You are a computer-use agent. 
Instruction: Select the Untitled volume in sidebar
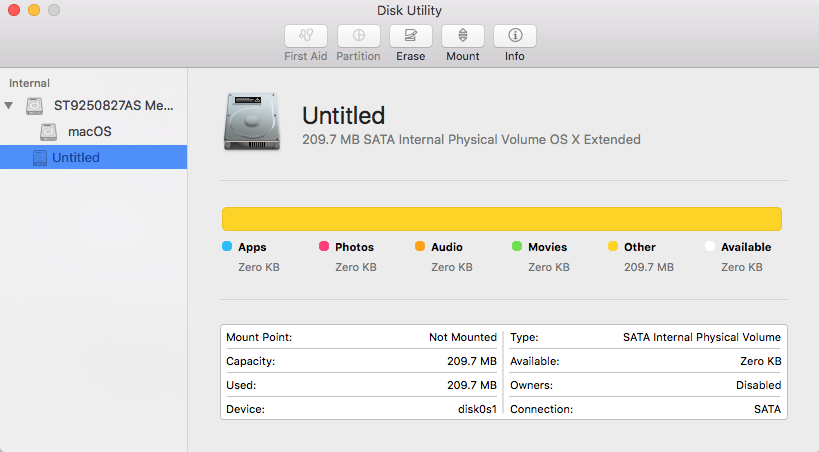76,158
